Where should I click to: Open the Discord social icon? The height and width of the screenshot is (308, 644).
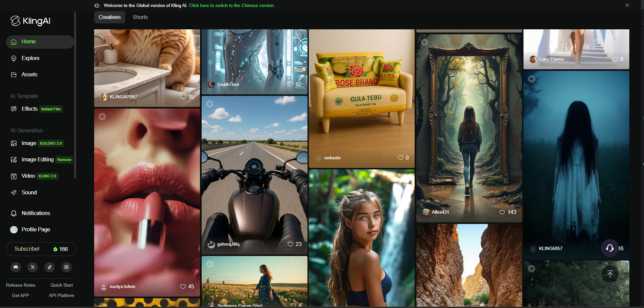point(16,267)
